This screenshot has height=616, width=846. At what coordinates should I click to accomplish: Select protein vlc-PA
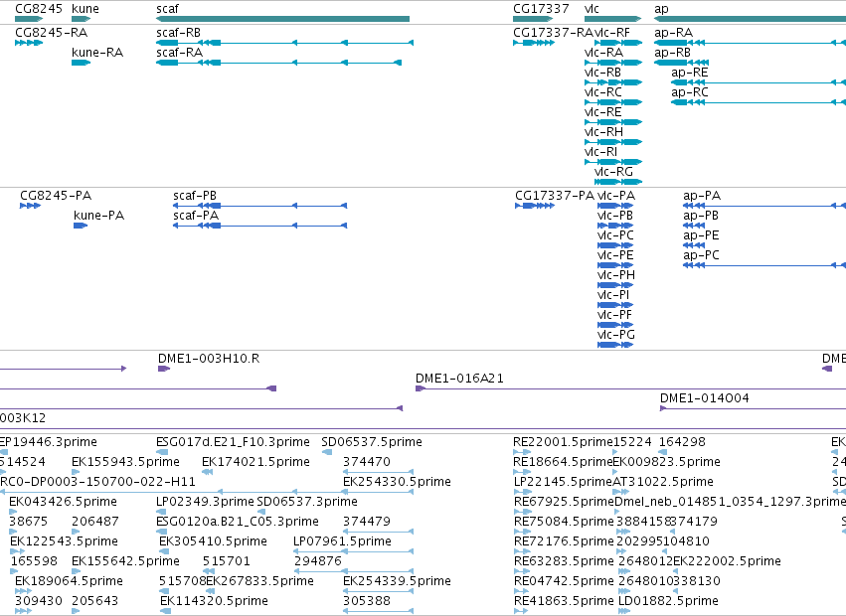pos(615,206)
